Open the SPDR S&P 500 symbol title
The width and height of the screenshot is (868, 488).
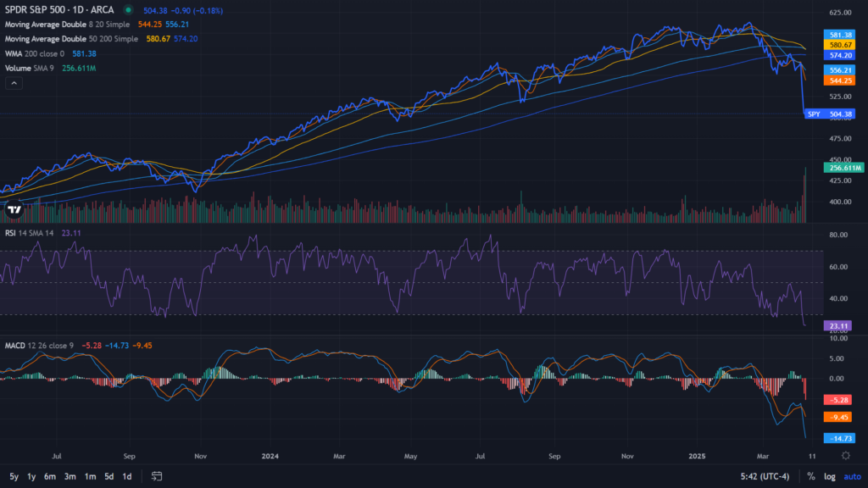pos(59,10)
